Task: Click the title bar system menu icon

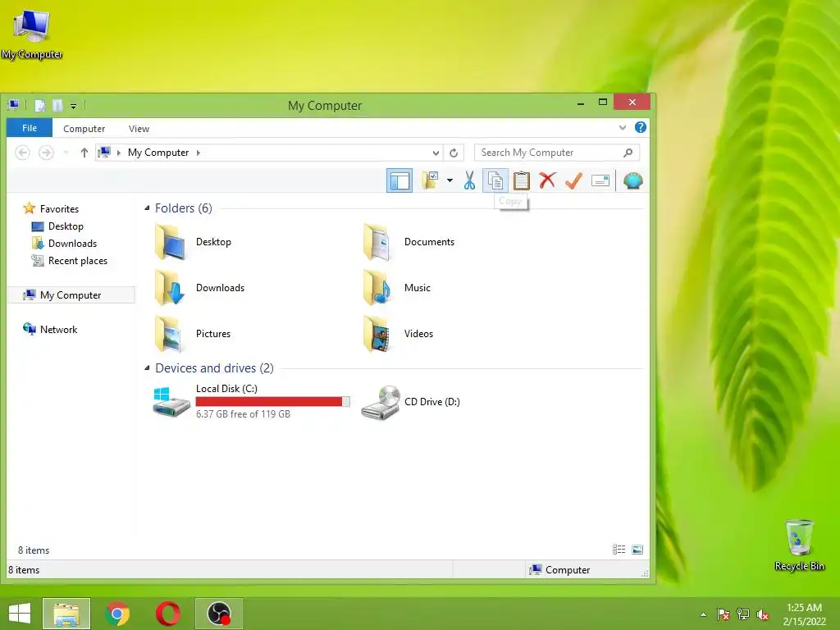Action: coord(13,105)
